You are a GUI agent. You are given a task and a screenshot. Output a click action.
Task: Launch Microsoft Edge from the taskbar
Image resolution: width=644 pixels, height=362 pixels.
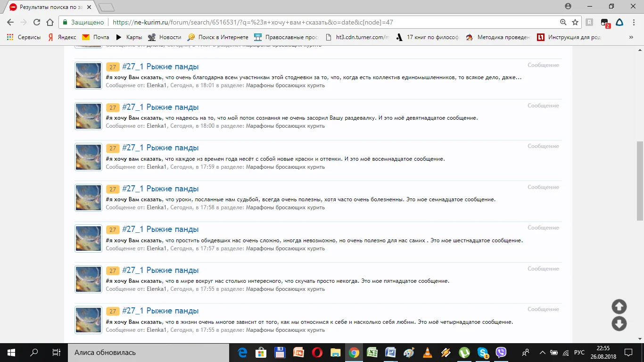[x=242, y=353]
